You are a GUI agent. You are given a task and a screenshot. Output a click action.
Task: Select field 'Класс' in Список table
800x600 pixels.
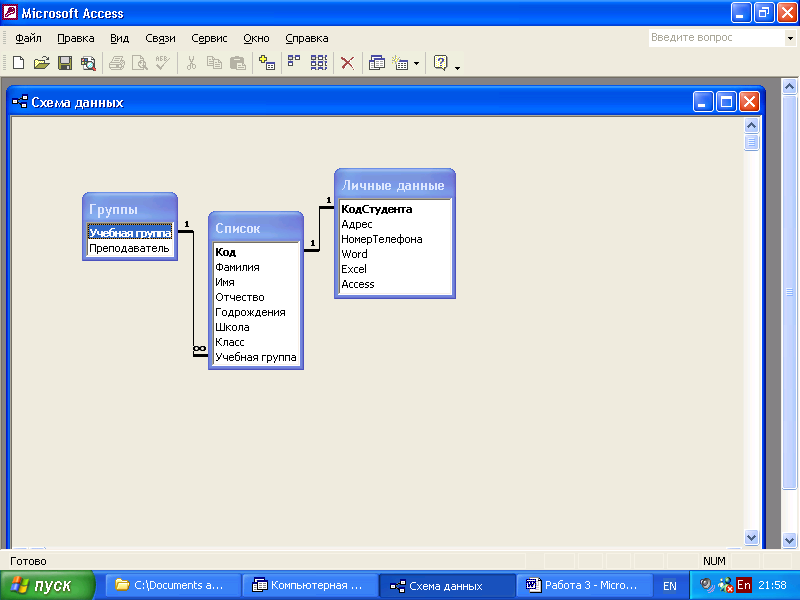pos(230,342)
